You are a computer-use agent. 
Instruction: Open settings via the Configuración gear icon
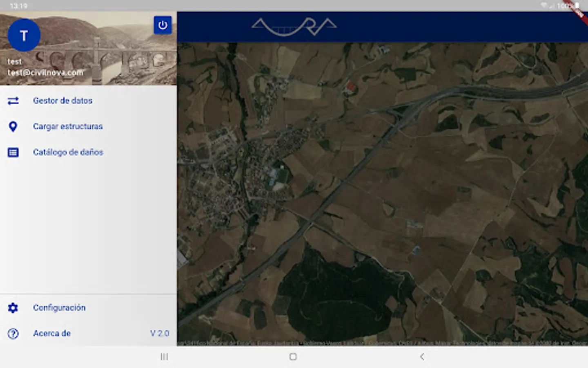tap(13, 308)
